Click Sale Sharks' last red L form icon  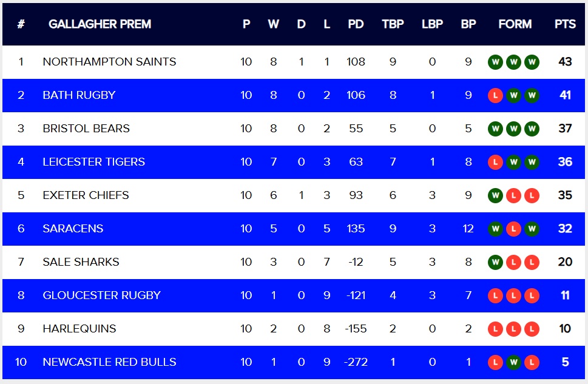(532, 262)
